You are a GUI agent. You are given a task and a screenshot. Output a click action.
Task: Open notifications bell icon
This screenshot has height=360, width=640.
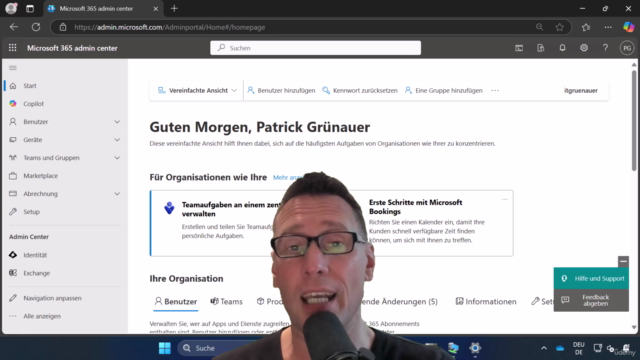tap(562, 48)
